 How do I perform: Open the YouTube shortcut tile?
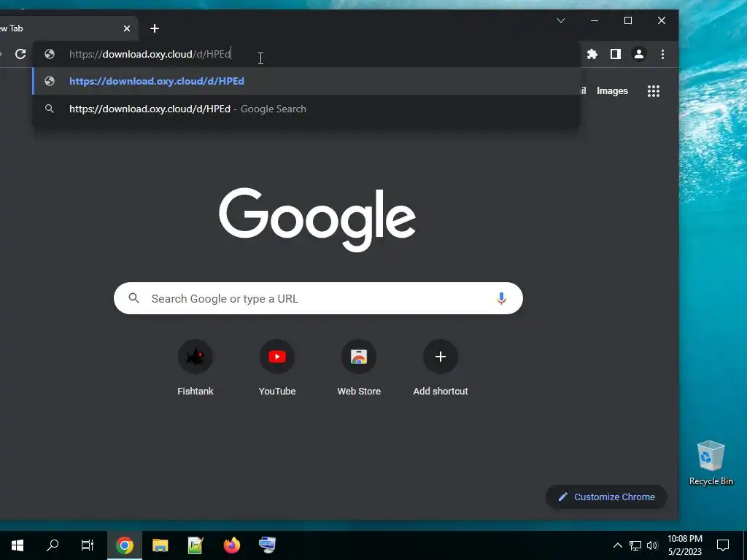tap(277, 367)
